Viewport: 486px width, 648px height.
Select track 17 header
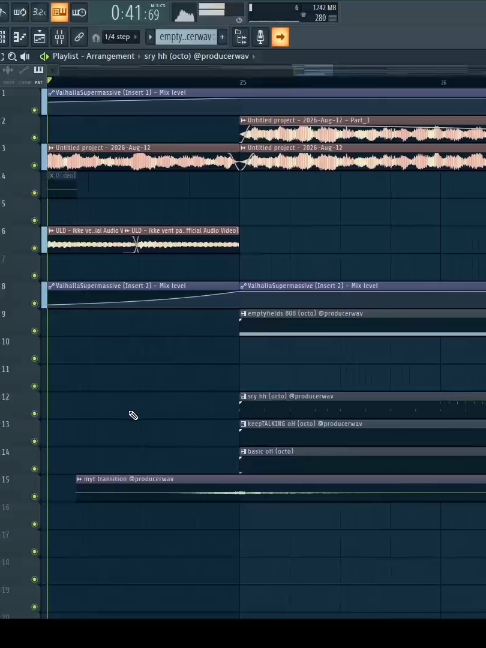(x=20, y=543)
